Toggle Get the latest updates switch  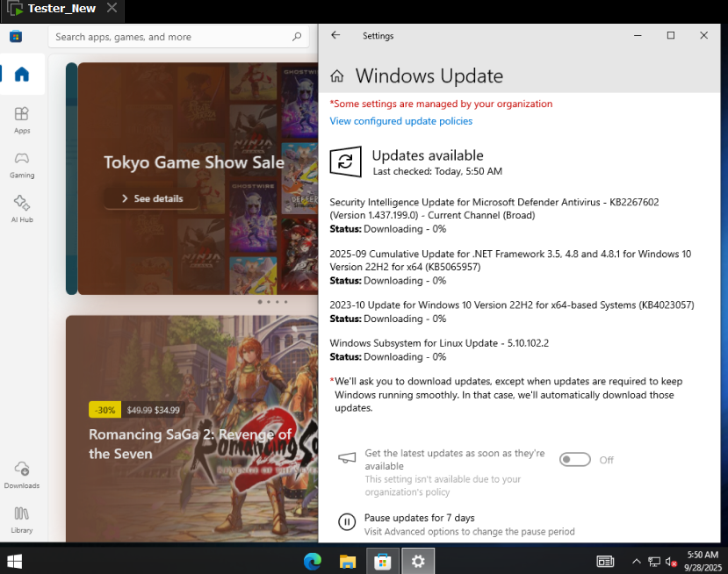click(575, 460)
